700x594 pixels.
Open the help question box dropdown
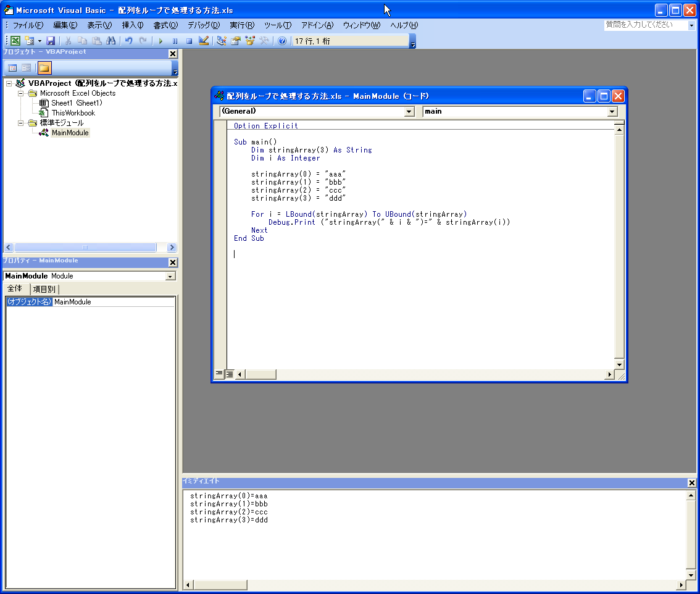click(691, 25)
